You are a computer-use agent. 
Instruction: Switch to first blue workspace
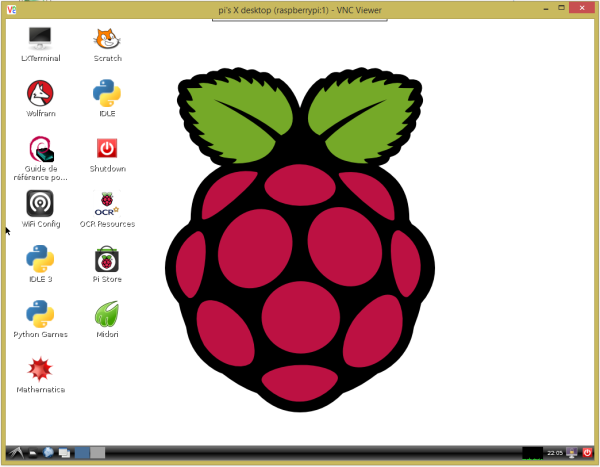click(x=82, y=453)
